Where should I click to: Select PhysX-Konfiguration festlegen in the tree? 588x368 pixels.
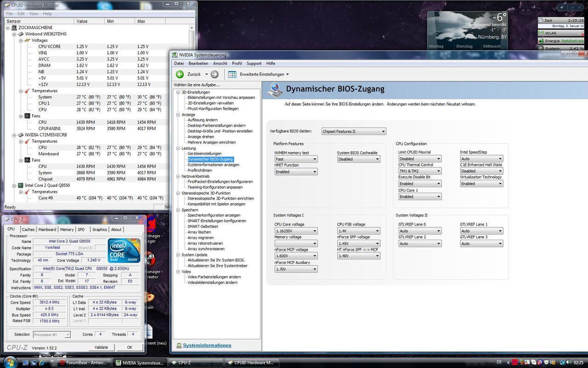pos(213,109)
